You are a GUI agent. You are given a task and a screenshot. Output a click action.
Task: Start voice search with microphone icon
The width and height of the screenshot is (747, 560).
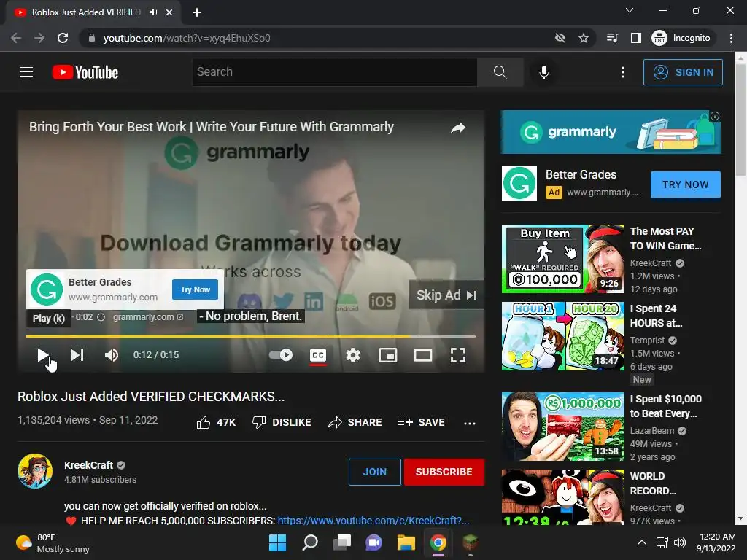pyautogui.click(x=543, y=72)
